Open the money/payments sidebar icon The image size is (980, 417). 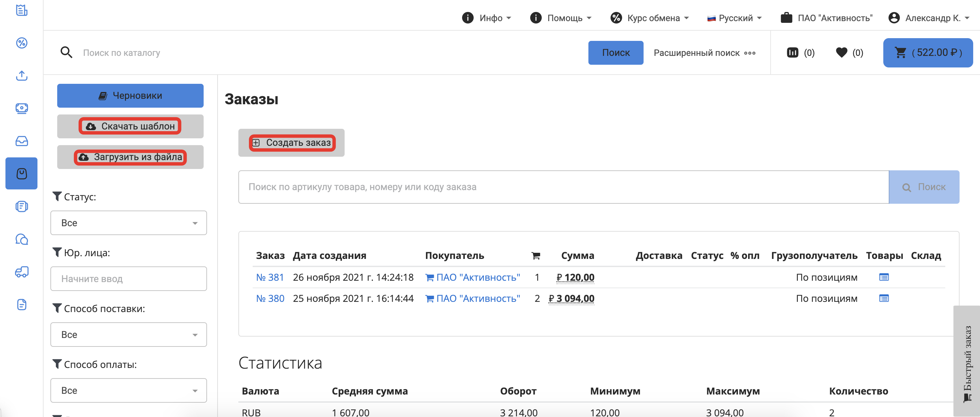point(22,108)
